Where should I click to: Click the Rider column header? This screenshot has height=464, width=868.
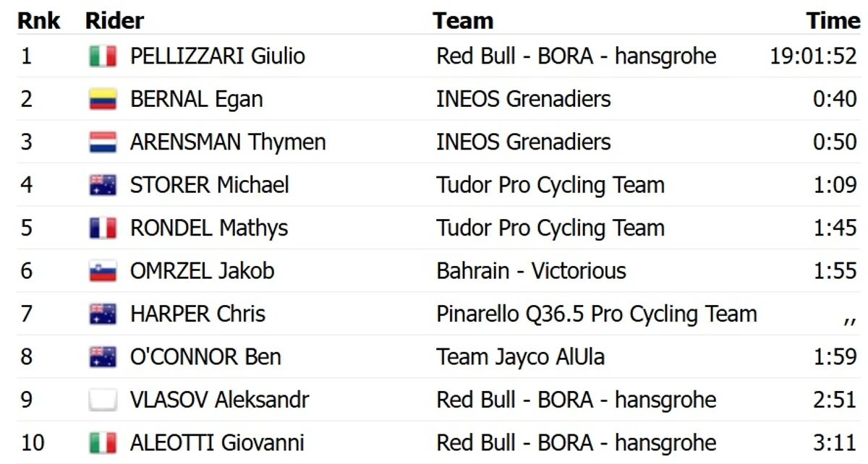tap(114, 20)
